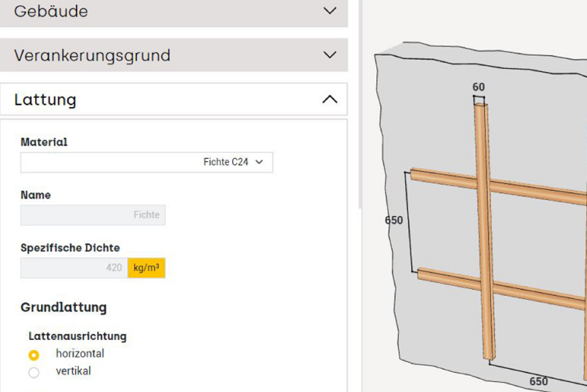Image resolution: width=587 pixels, height=392 pixels.
Task: Select the vertikal Lattenausrichtung radio button
Action: click(x=33, y=373)
